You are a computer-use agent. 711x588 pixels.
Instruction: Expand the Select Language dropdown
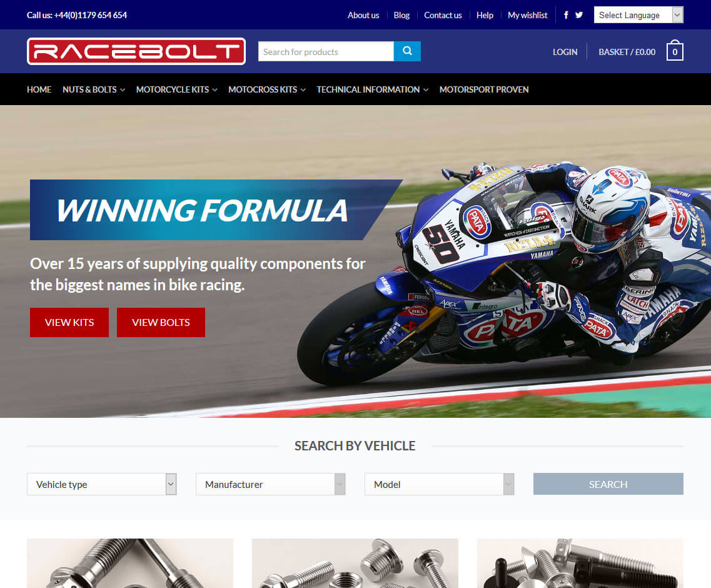point(638,15)
